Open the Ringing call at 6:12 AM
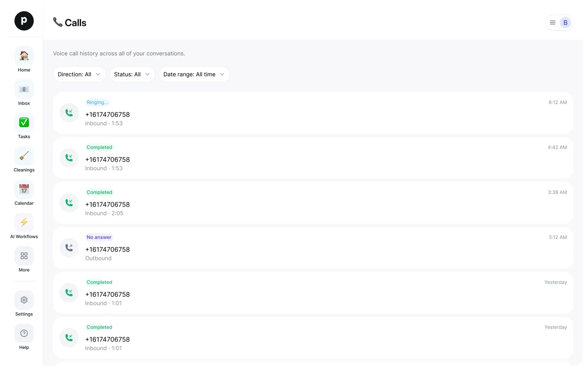Image resolution: width=588 pixels, height=371 pixels. pyautogui.click(x=313, y=113)
